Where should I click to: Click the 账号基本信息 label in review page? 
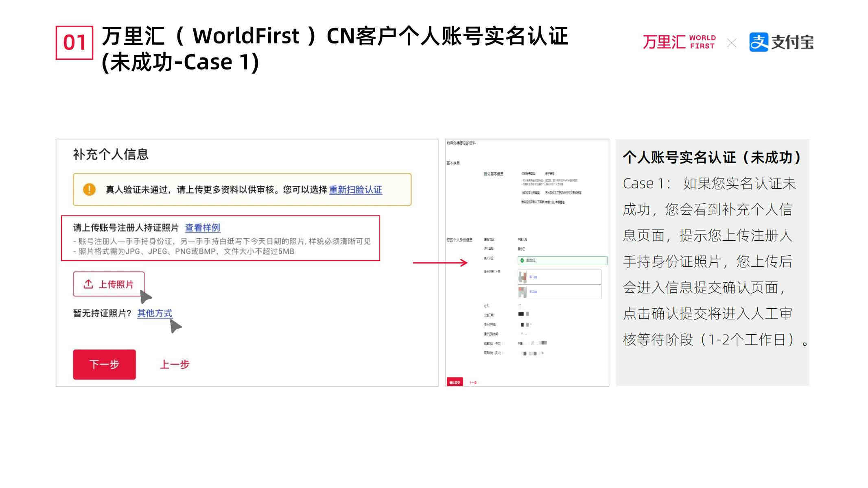point(494,174)
